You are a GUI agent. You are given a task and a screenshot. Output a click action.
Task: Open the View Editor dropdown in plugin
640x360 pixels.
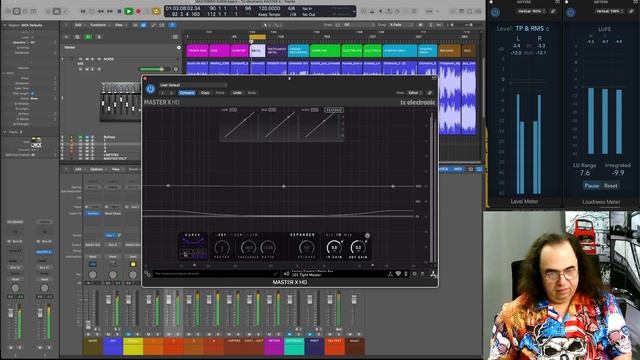pyautogui.click(x=415, y=93)
